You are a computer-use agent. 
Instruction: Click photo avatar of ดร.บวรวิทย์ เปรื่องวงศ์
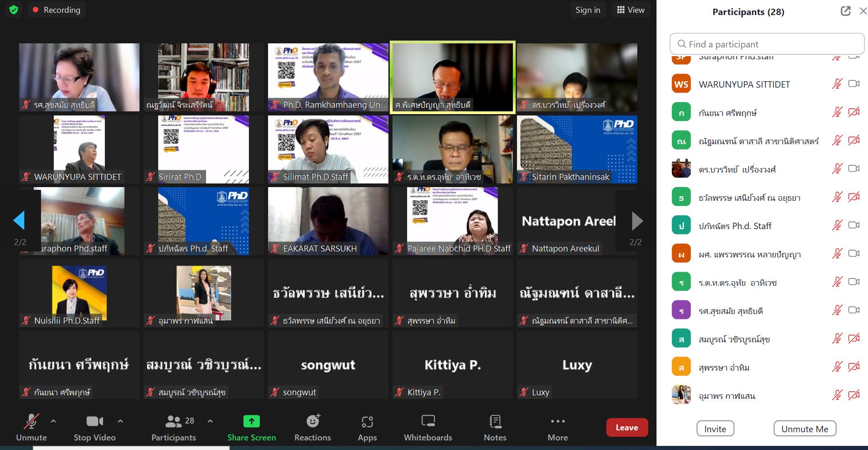click(681, 169)
